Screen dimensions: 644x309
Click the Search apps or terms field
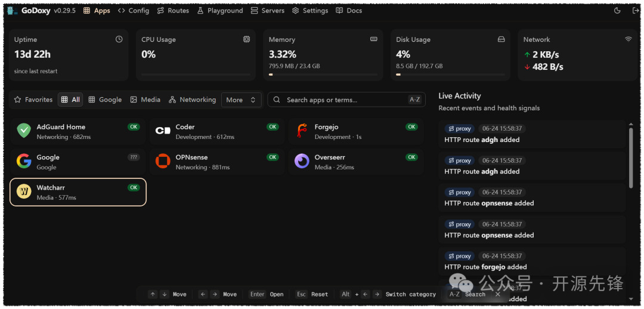tap(346, 100)
